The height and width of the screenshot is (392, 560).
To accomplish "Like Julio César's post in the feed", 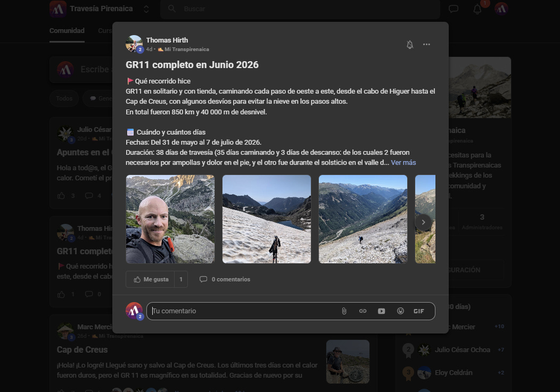I will [61, 196].
